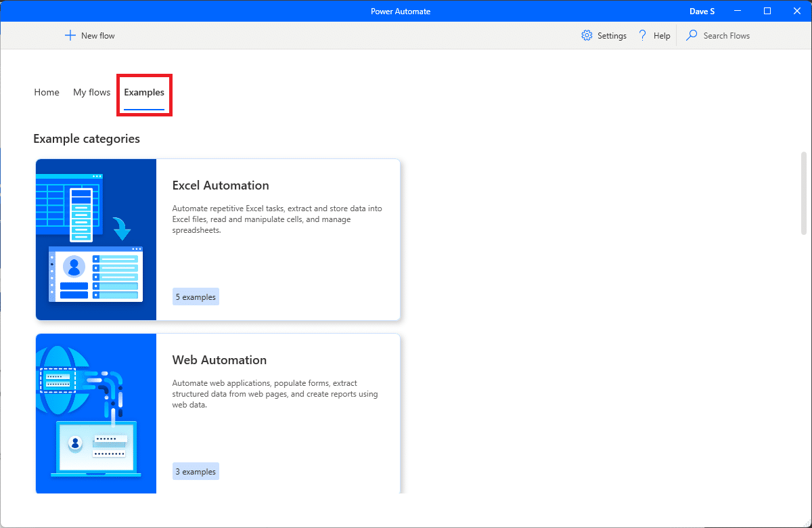
Task: Click the 3 examples badge
Action: click(196, 471)
